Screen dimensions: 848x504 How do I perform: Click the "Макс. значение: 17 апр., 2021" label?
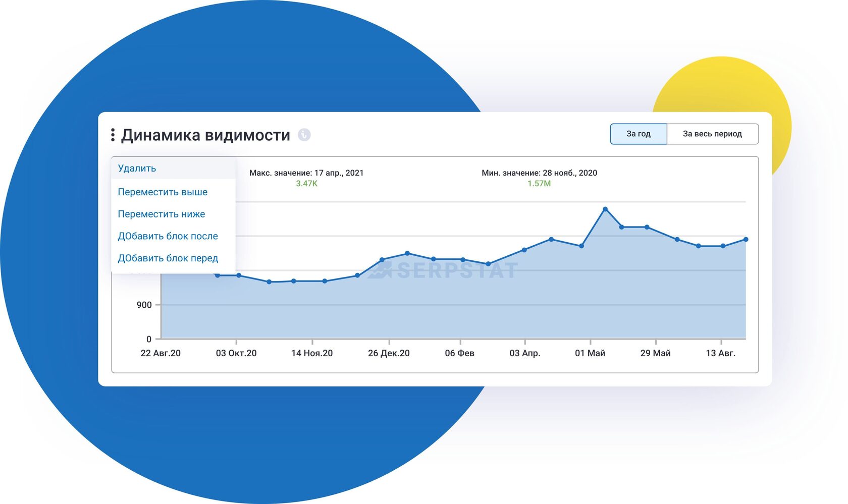click(306, 173)
